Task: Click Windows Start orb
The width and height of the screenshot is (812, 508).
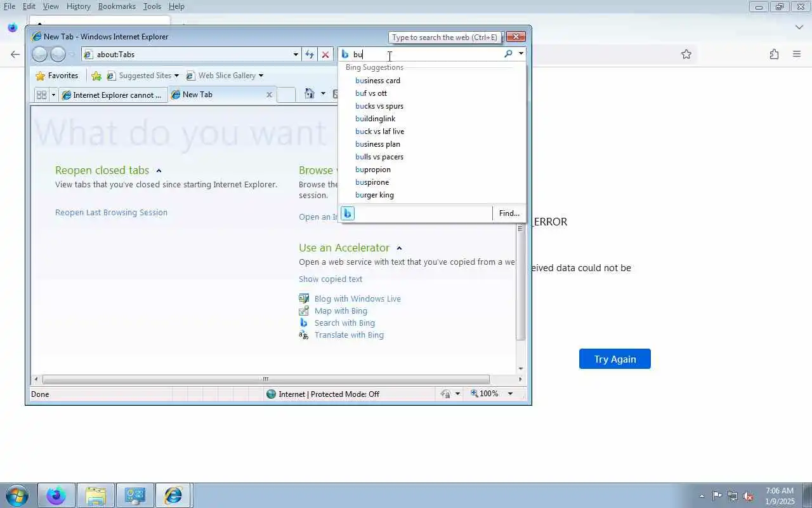Action: [16, 495]
